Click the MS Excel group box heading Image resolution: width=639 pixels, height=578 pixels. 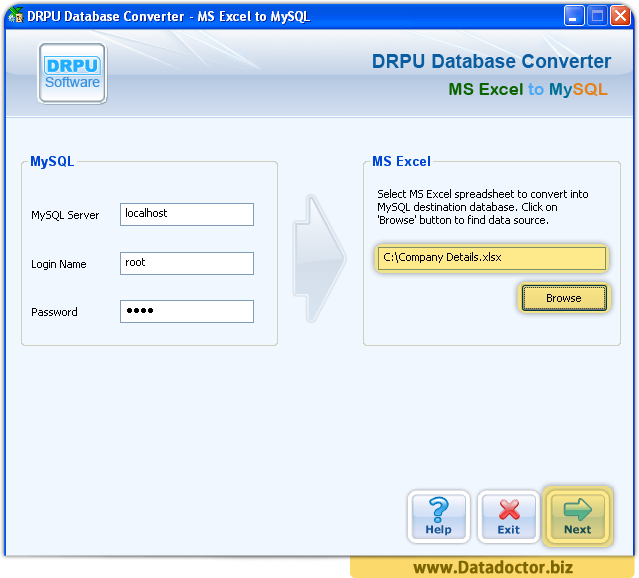point(401,161)
